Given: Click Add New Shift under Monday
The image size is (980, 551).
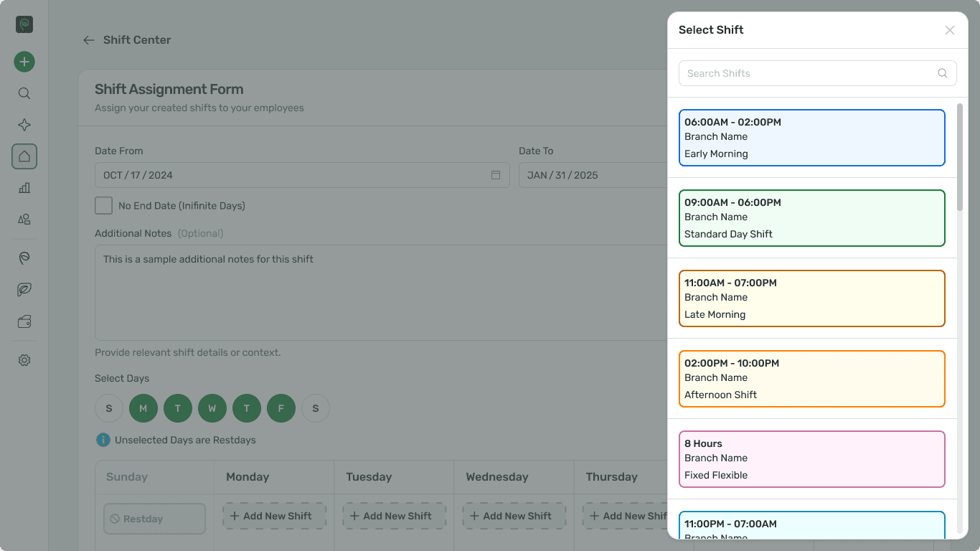Looking at the screenshot, I should point(274,516).
